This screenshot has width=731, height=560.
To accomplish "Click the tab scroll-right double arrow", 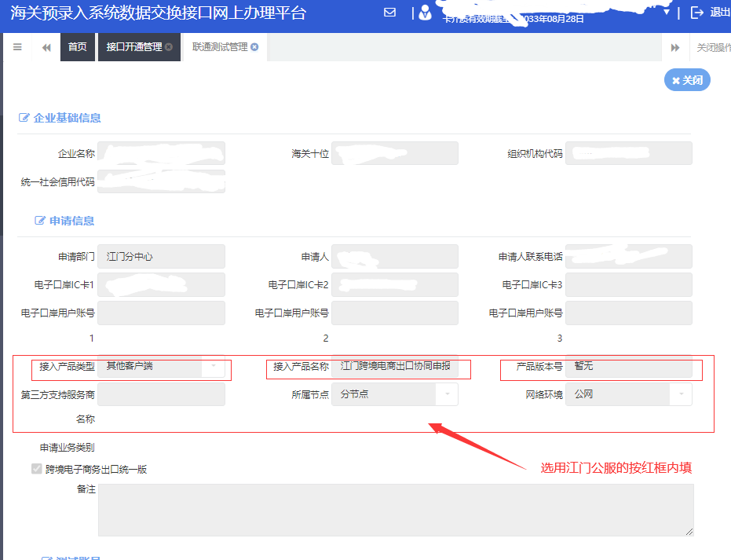I will (x=675, y=47).
